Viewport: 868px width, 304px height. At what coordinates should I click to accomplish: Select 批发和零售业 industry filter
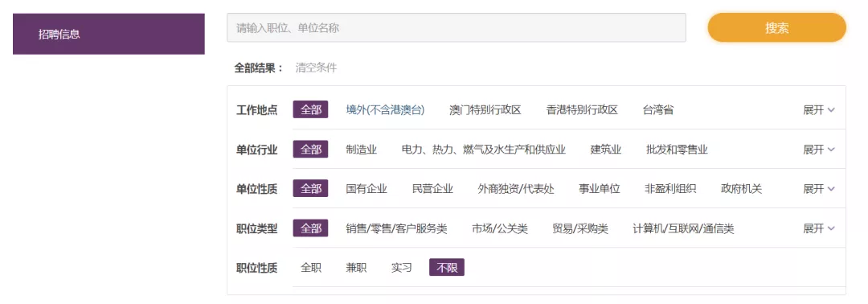pyautogui.click(x=677, y=150)
